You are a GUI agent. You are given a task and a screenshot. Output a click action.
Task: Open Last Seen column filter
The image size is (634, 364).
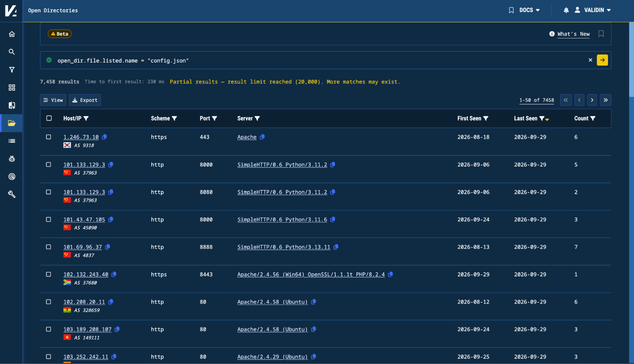[542, 119]
